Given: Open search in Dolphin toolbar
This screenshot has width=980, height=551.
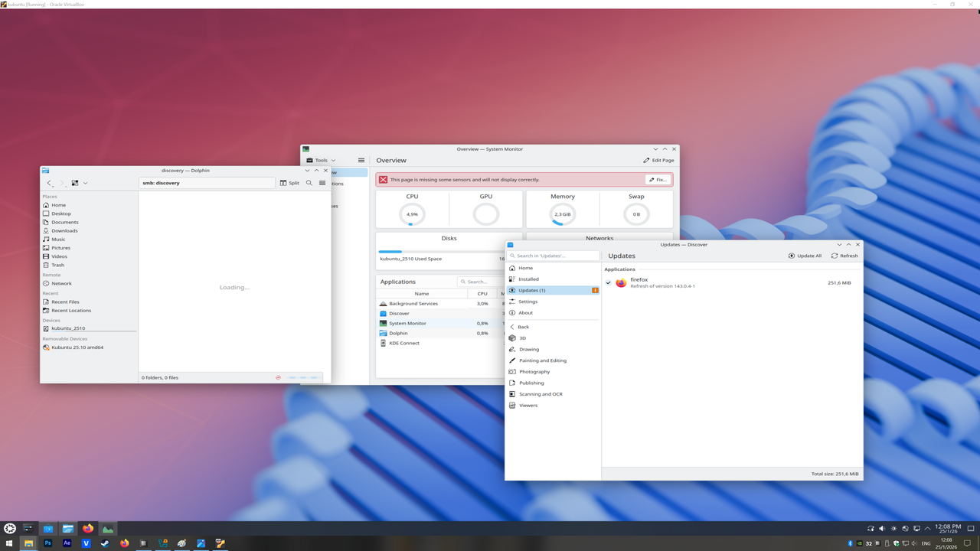Looking at the screenshot, I should pyautogui.click(x=309, y=183).
